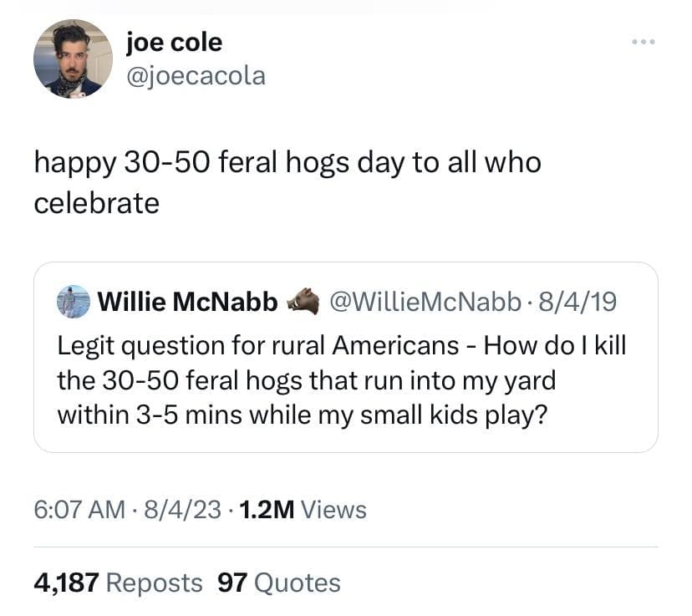Open joe cole's profile picture

point(73,59)
